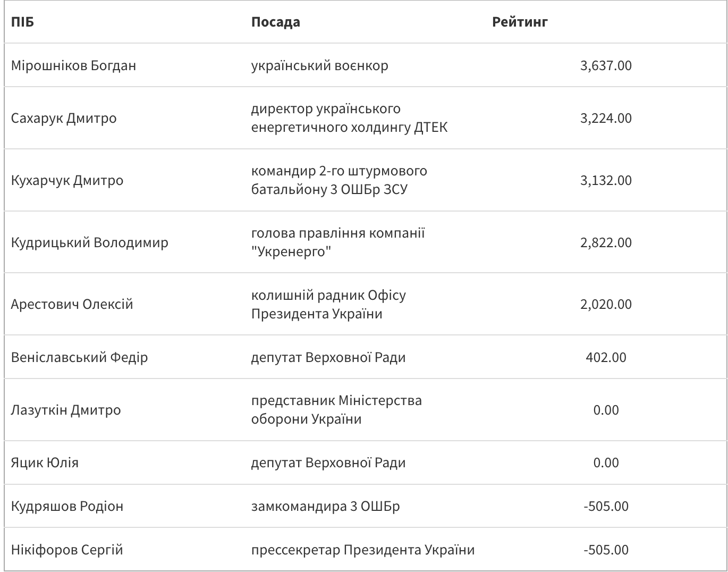The image size is (728, 572).
Task: Click the Рейтинг column header
Action: tap(520, 22)
